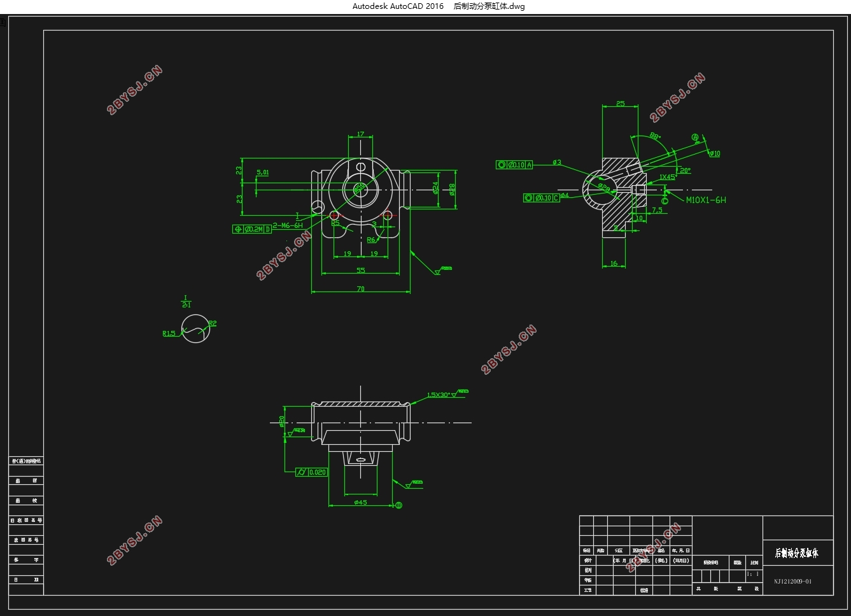Select the ø10 diameter callout
The image size is (851, 616).
click(x=715, y=153)
